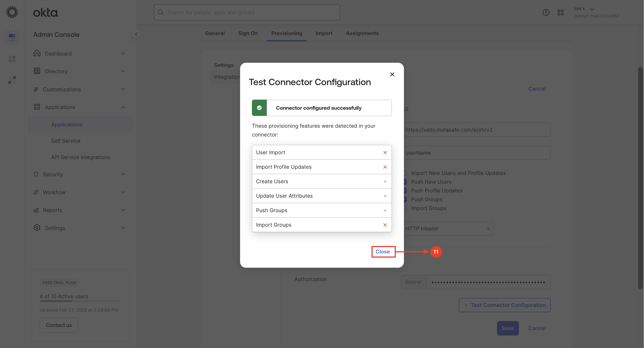Close the dialog with the X icon
644x348 pixels.
pos(392,74)
